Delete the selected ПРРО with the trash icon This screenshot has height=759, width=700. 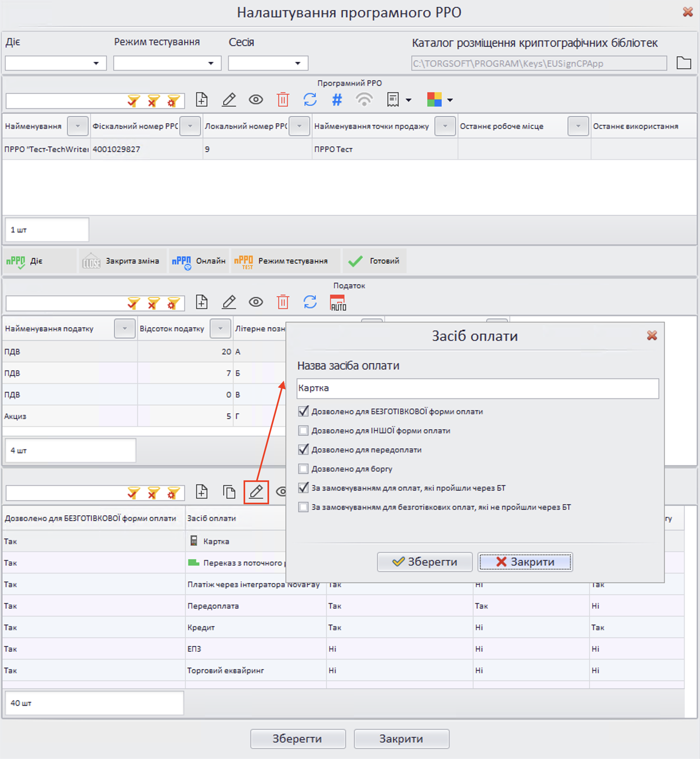click(x=283, y=100)
